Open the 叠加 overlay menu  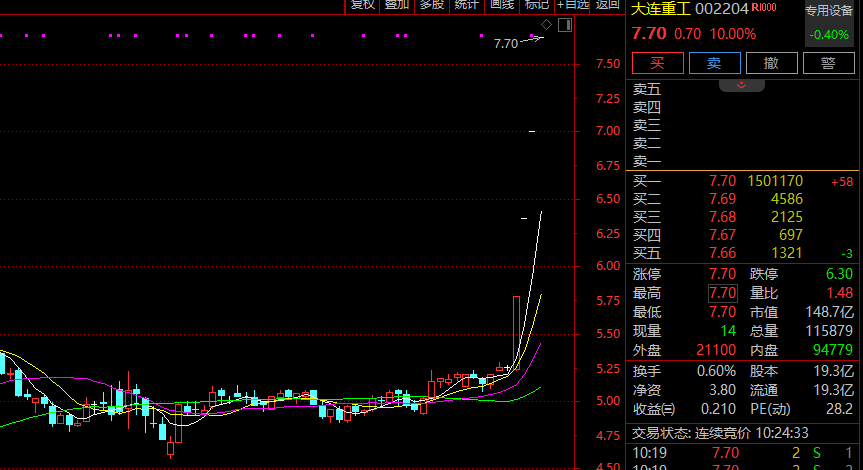click(x=396, y=5)
